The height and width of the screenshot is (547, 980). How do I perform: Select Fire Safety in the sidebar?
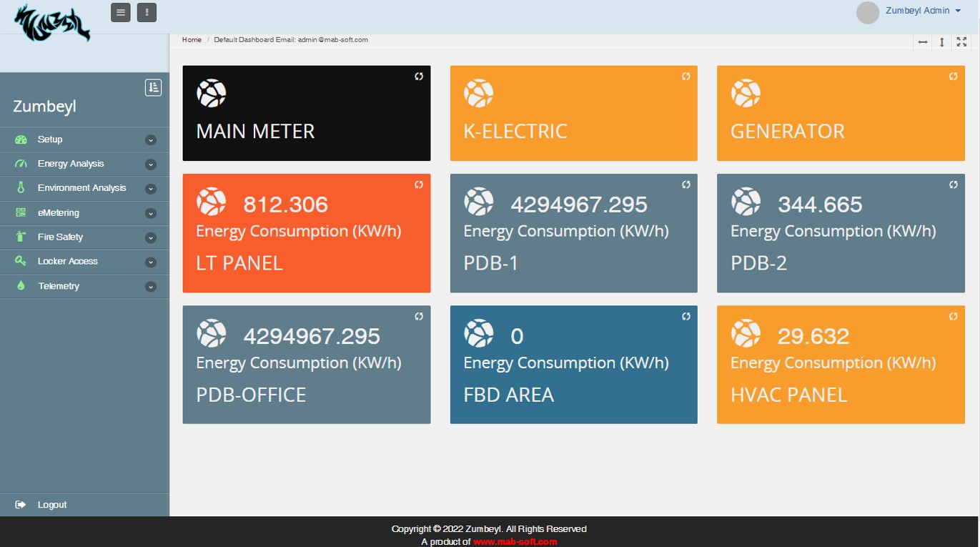pos(60,237)
